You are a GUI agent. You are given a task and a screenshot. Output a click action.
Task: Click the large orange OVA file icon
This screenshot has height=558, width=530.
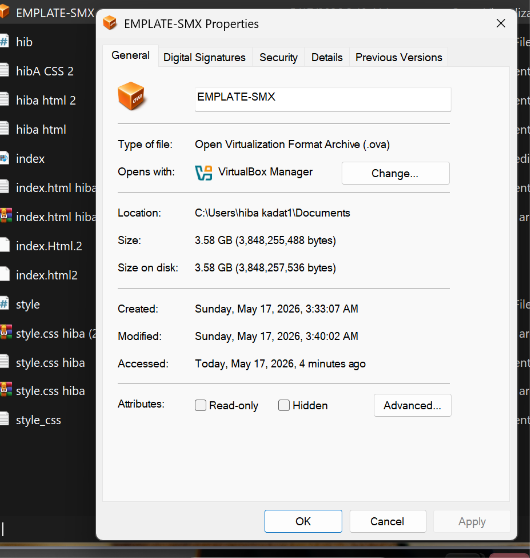click(131, 96)
